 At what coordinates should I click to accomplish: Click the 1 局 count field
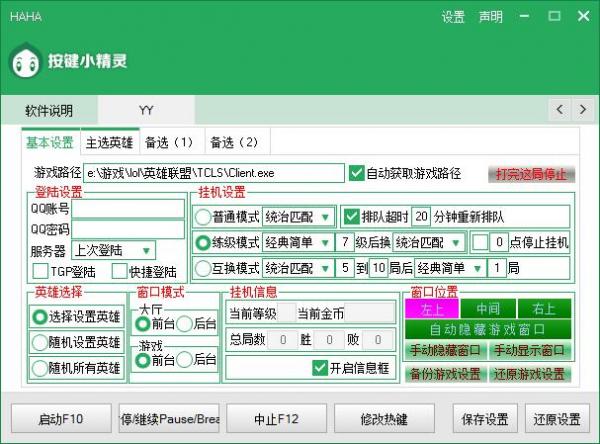[497, 268]
